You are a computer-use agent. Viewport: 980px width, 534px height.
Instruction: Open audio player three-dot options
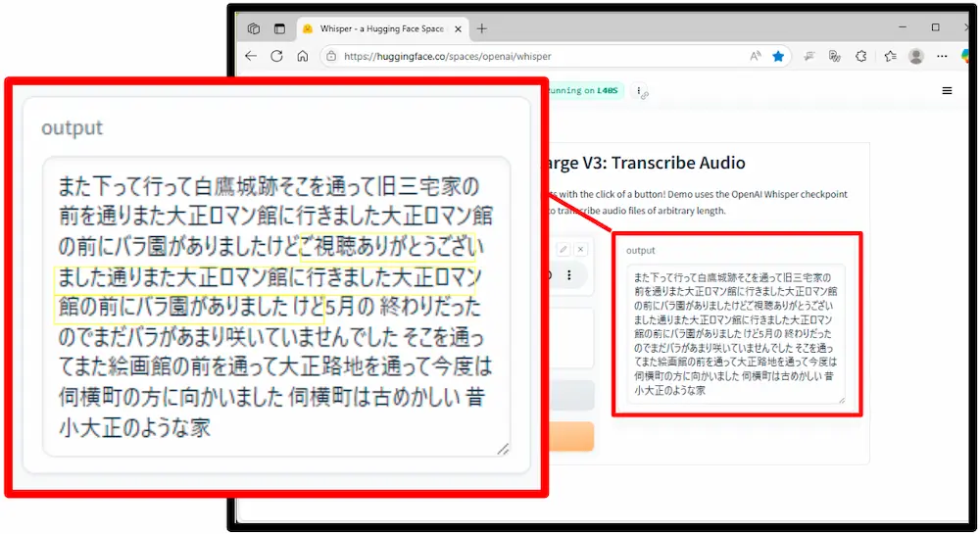point(568,274)
